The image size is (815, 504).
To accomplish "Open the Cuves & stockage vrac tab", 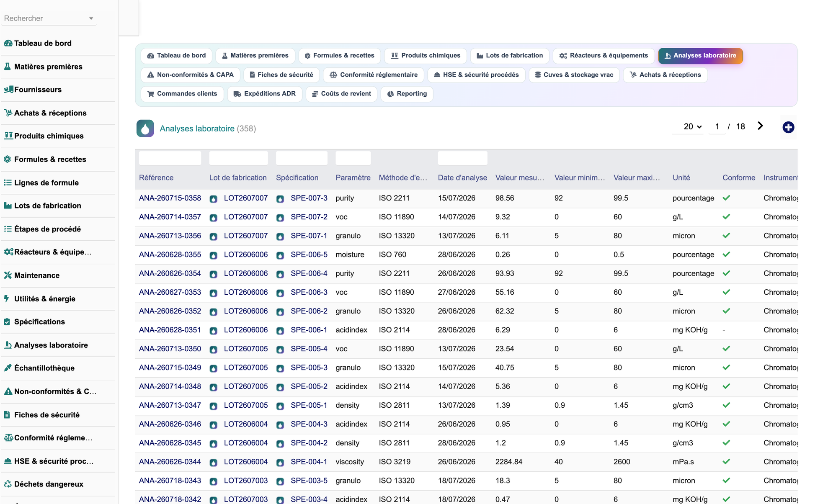I will click(x=574, y=75).
